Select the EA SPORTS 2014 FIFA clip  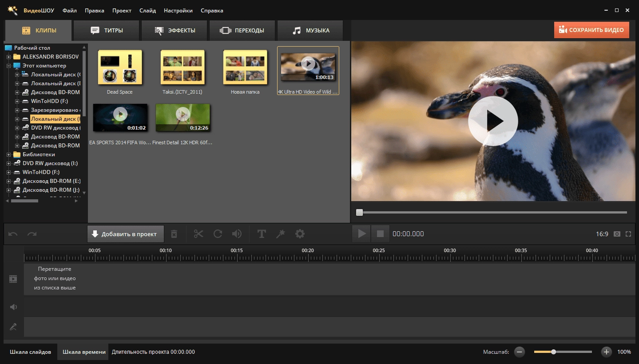click(x=120, y=118)
